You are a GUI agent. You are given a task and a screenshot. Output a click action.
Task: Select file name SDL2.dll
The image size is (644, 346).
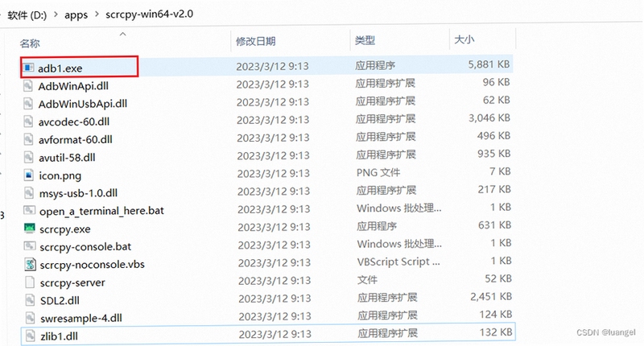(x=60, y=300)
